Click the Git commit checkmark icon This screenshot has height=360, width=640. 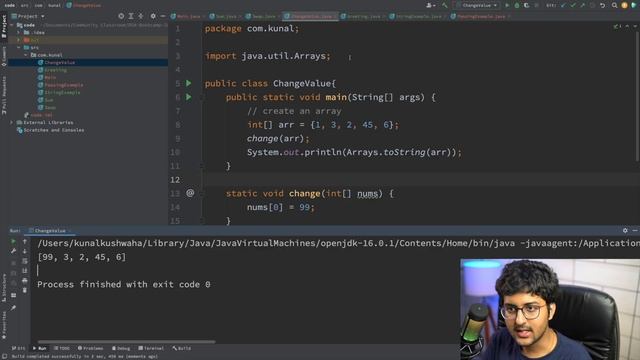click(x=573, y=5)
